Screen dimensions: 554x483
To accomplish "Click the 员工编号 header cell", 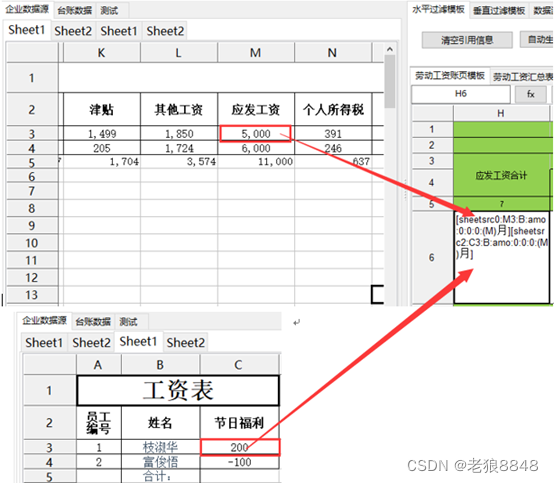I will click(99, 423).
